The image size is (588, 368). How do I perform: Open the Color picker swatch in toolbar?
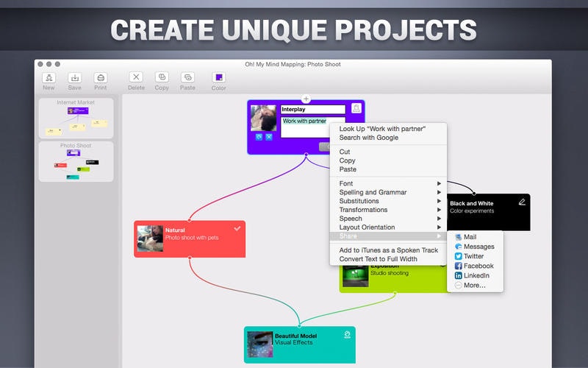click(218, 77)
